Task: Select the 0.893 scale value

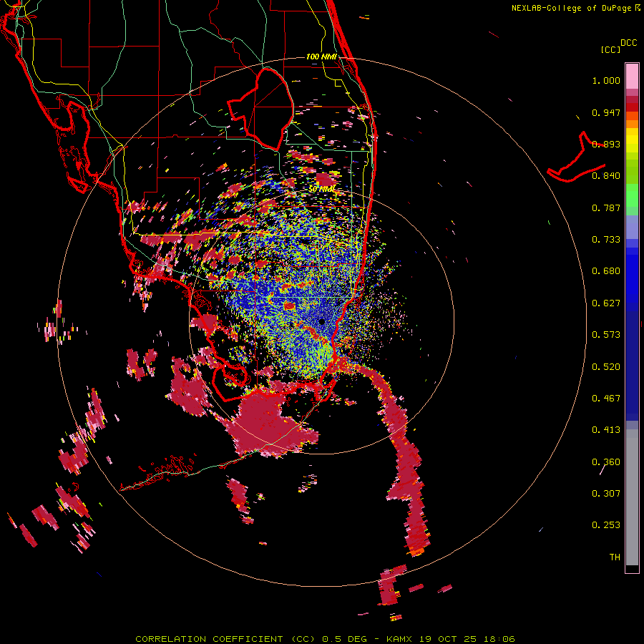Action: coord(606,144)
